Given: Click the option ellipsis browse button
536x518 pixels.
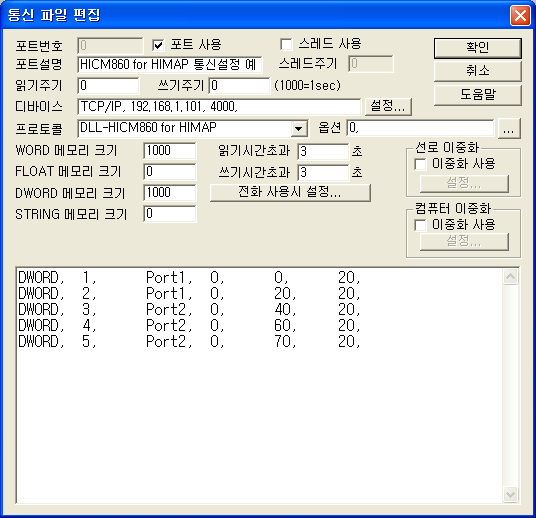Looking at the screenshot, I should click(509, 129).
